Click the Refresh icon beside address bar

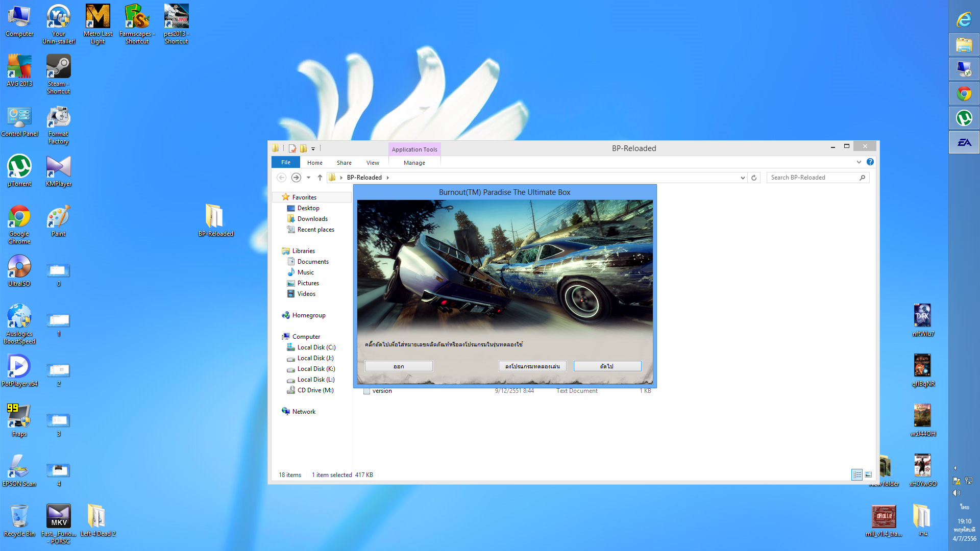pos(754,178)
